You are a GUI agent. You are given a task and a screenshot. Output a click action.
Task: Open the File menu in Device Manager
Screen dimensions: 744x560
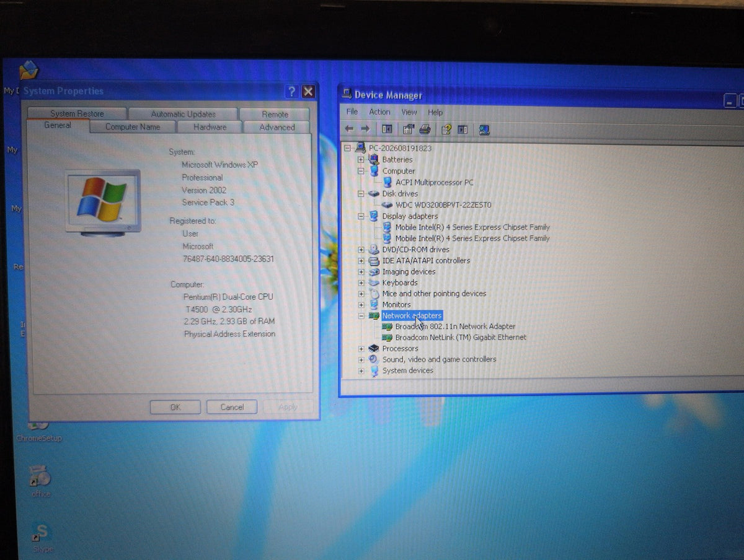352,112
